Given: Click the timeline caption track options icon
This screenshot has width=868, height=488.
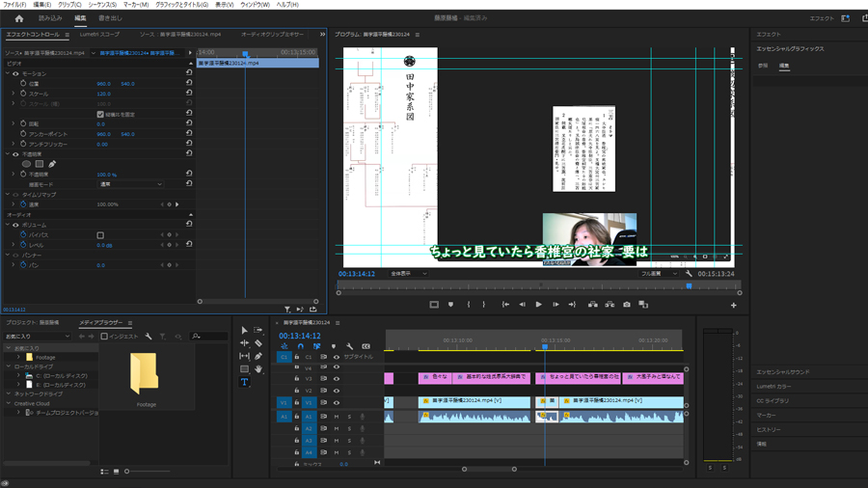Looking at the screenshot, I should pyautogui.click(x=366, y=346).
